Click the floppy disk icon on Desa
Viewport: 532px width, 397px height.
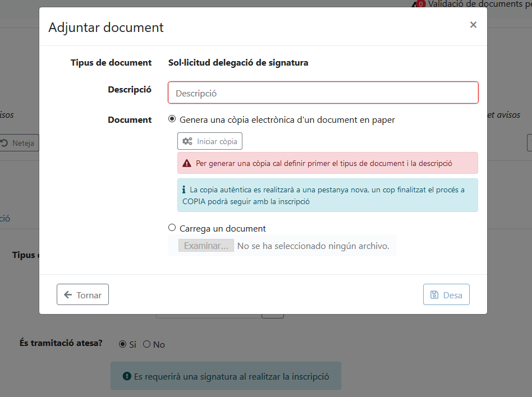coord(434,295)
